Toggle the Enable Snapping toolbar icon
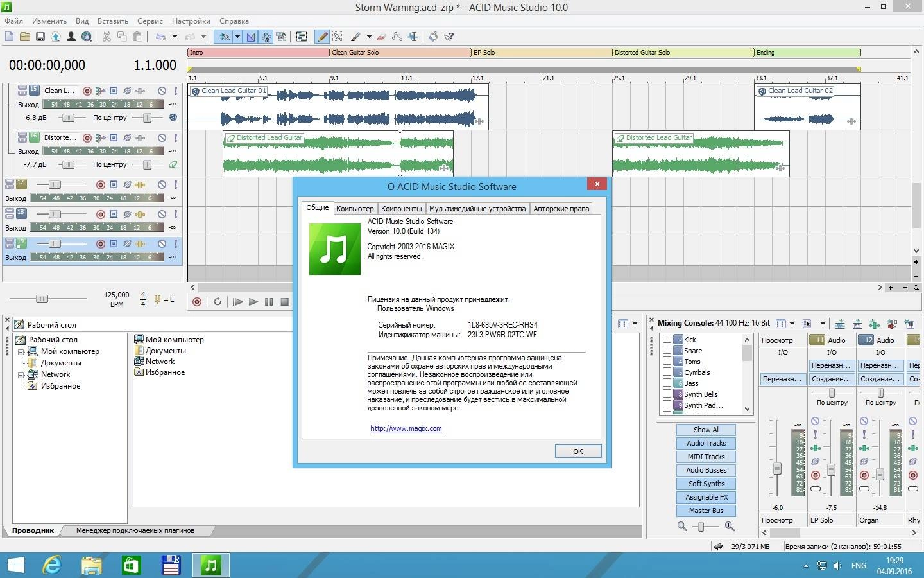 224,37
